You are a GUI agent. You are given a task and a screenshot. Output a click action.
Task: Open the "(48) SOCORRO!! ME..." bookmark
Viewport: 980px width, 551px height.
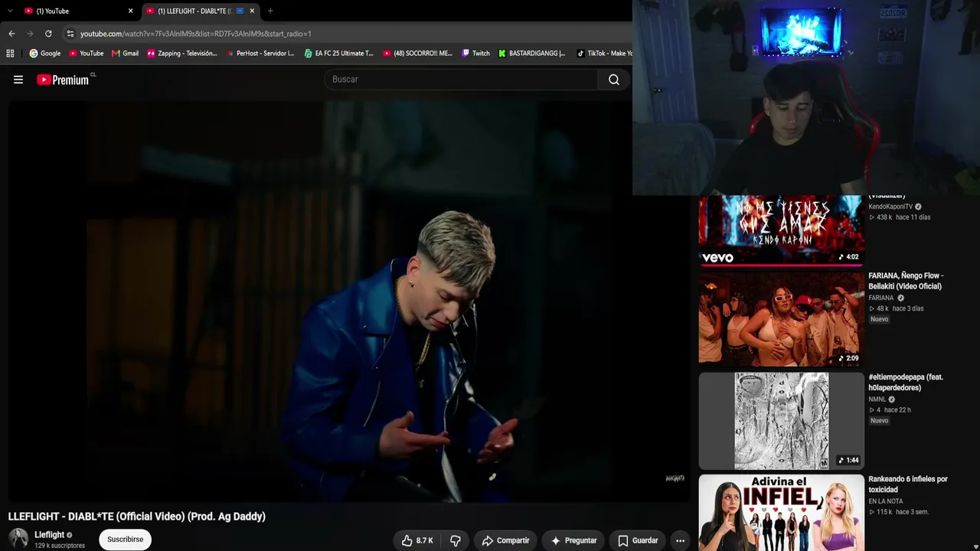point(418,54)
